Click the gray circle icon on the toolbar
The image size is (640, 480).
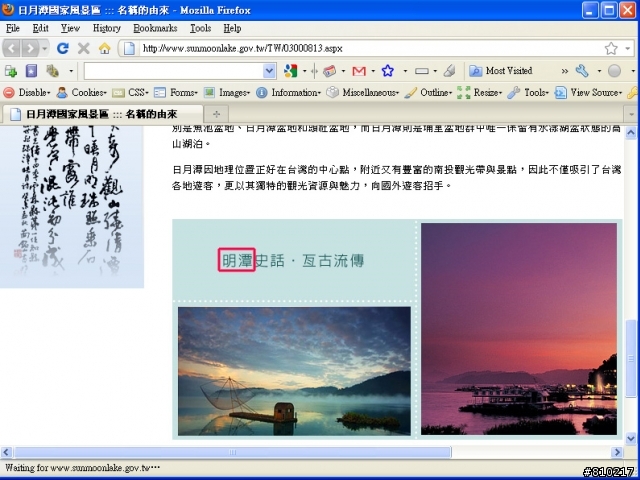(614, 71)
